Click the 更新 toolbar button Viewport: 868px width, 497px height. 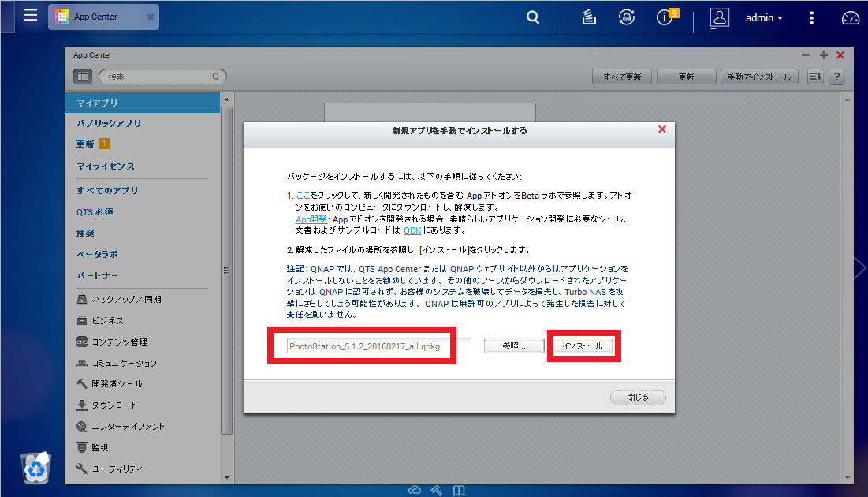tap(687, 77)
